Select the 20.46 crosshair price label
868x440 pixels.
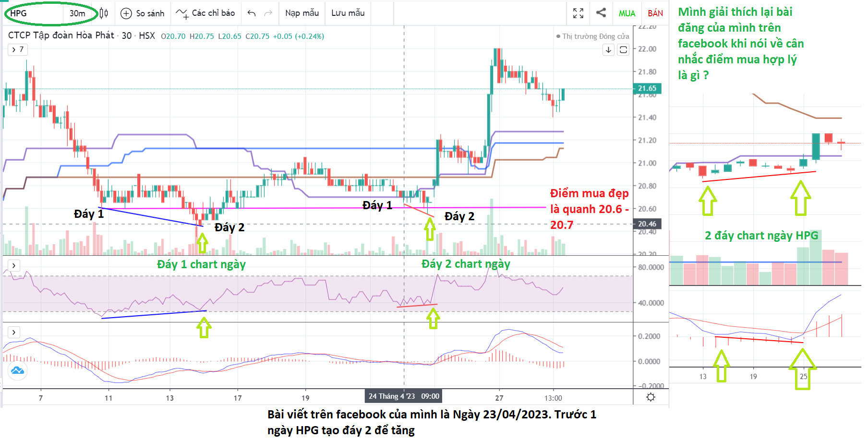(647, 224)
